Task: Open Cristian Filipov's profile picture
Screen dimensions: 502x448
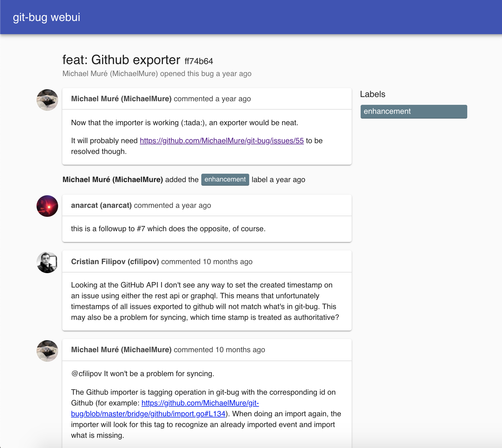Action: click(x=47, y=262)
